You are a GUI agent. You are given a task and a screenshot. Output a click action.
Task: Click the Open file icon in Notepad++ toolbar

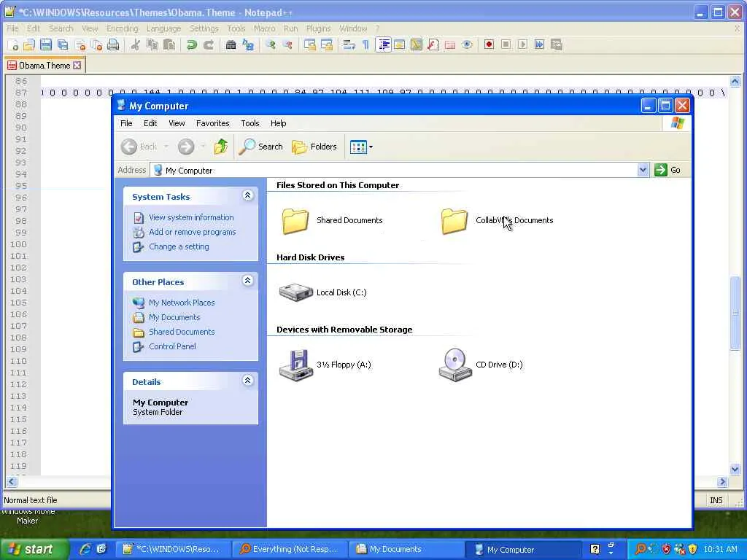(x=29, y=44)
